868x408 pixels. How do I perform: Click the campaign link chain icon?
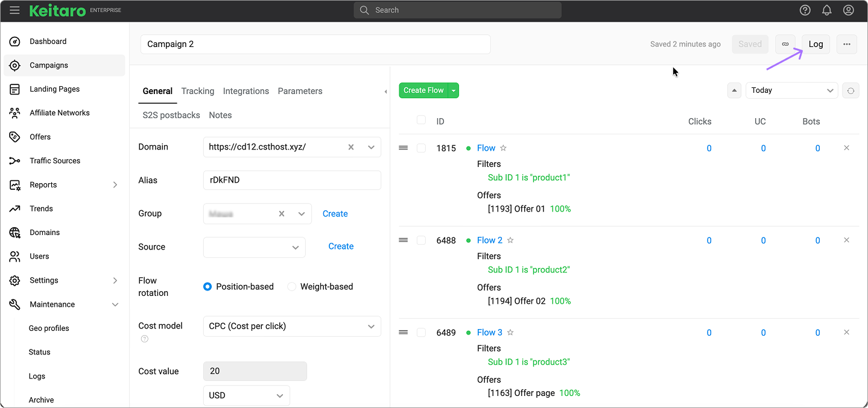(785, 44)
